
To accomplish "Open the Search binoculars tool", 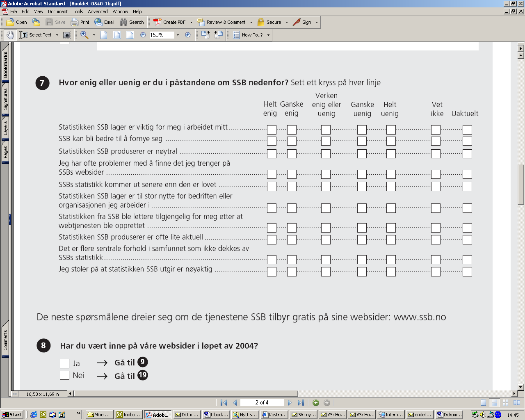I will point(132,22).
